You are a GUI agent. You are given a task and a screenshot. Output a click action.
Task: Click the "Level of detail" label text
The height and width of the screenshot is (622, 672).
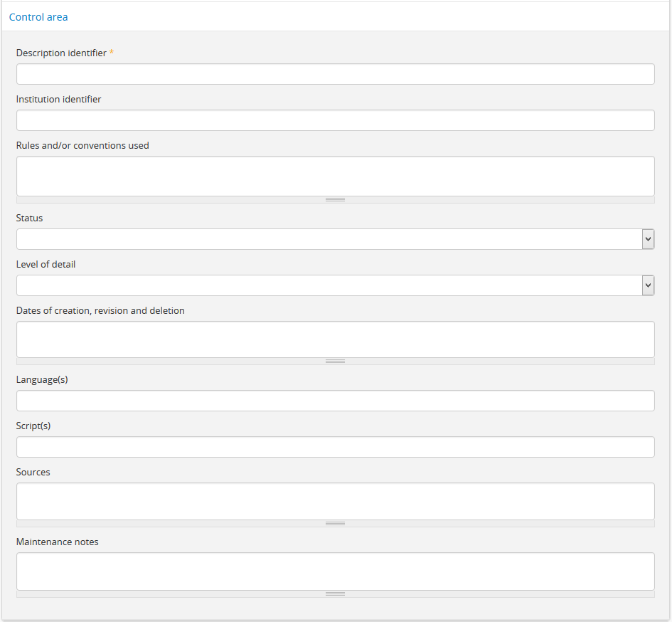[x=46, y=264]
